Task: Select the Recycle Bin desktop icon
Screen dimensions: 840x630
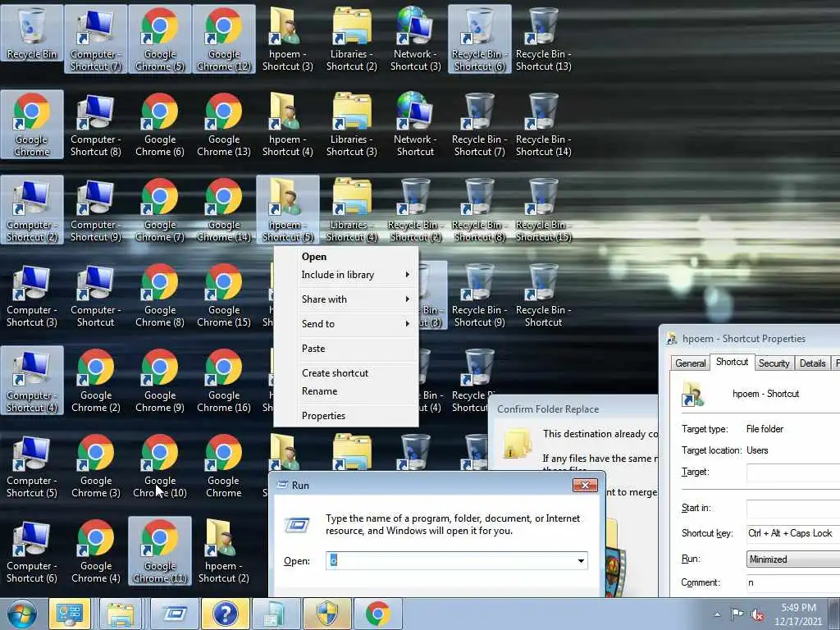Action: coord(32,33)
